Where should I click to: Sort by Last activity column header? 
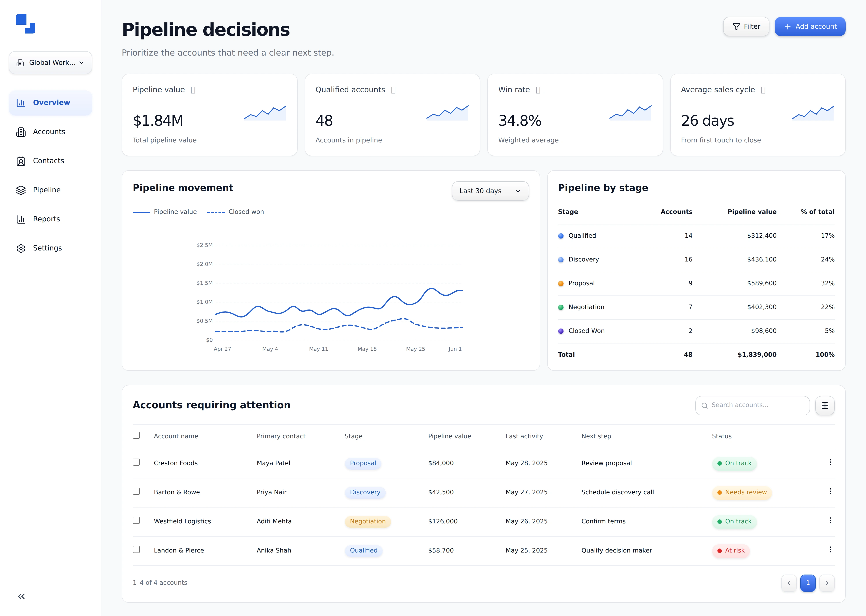tap(524, 436)
